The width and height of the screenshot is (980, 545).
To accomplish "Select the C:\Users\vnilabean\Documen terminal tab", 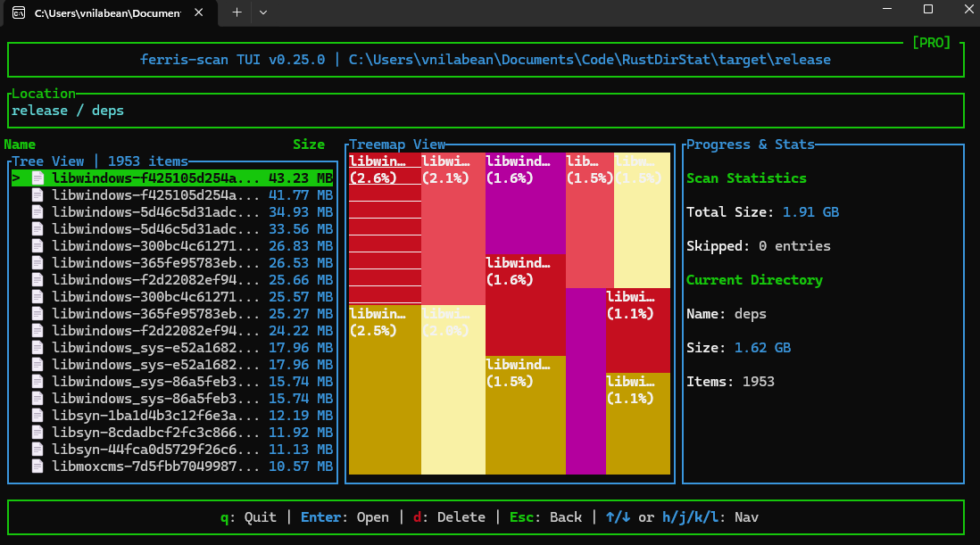I will coord(110,13).
